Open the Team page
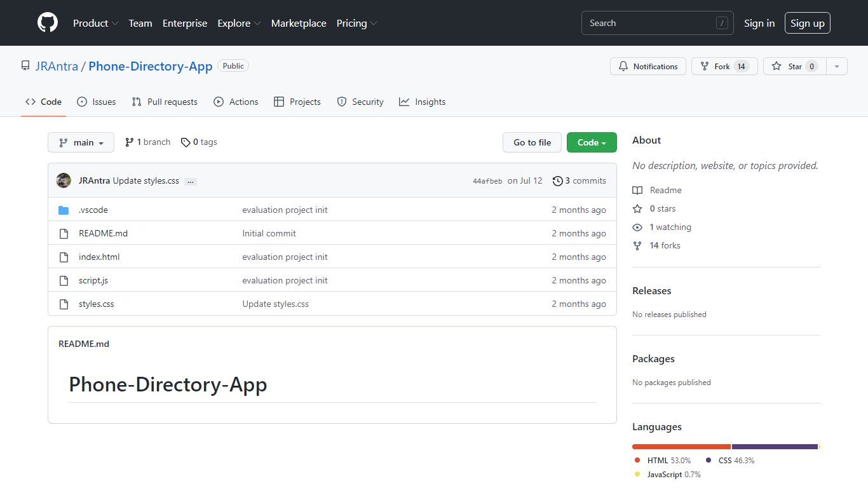 (x=140, y=23)
